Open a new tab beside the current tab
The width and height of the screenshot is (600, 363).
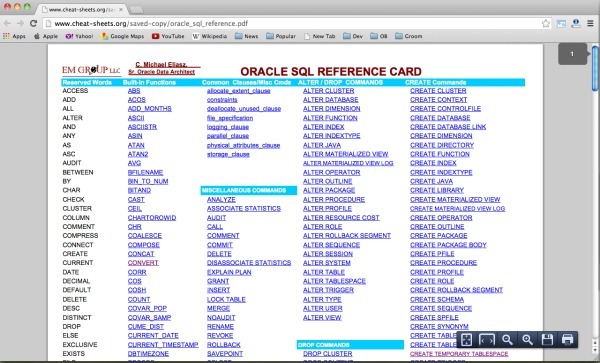tap(137, 10)
